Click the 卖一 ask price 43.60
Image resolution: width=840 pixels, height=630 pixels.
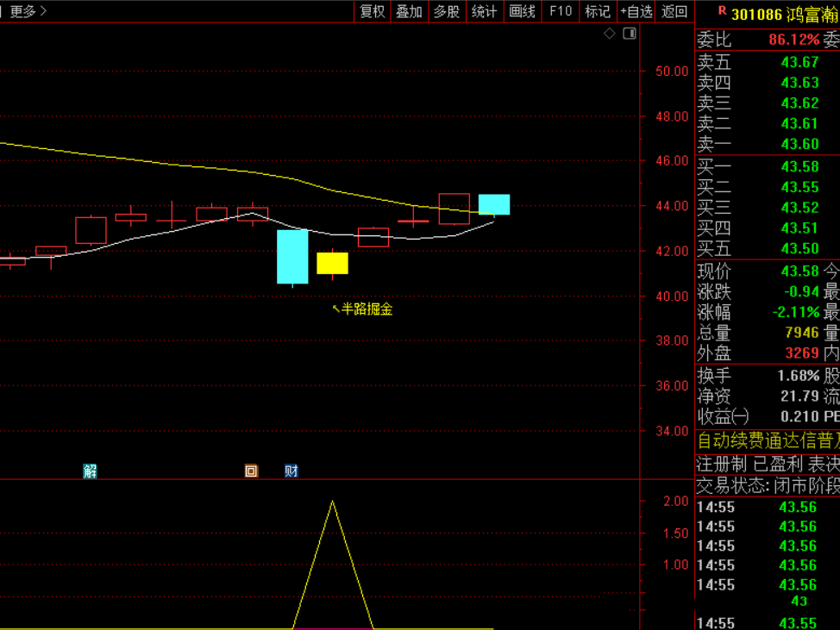pyautogui.click(x=799, y=144)
